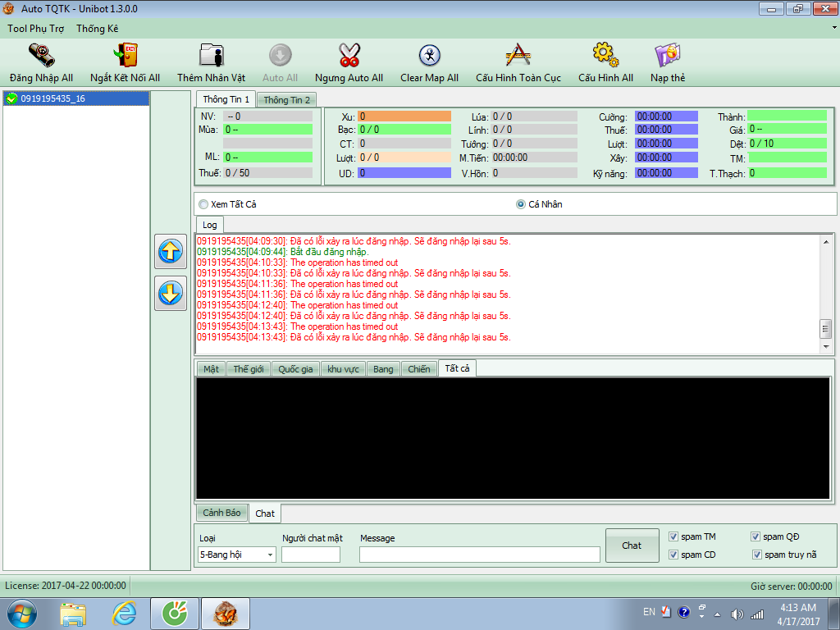Click green Bạc value bar
This screenshot has height=630, width=840.
(x=404, y=130)
